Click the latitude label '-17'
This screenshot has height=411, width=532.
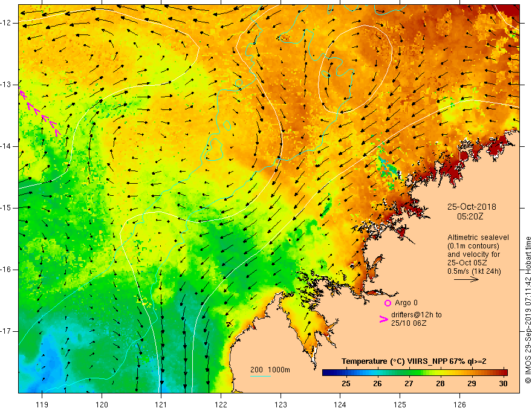(x=7, y=331)
